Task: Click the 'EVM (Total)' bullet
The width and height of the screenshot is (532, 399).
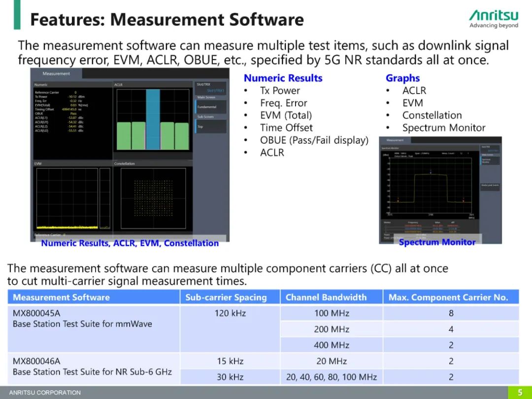Action: tap(286, 115)
